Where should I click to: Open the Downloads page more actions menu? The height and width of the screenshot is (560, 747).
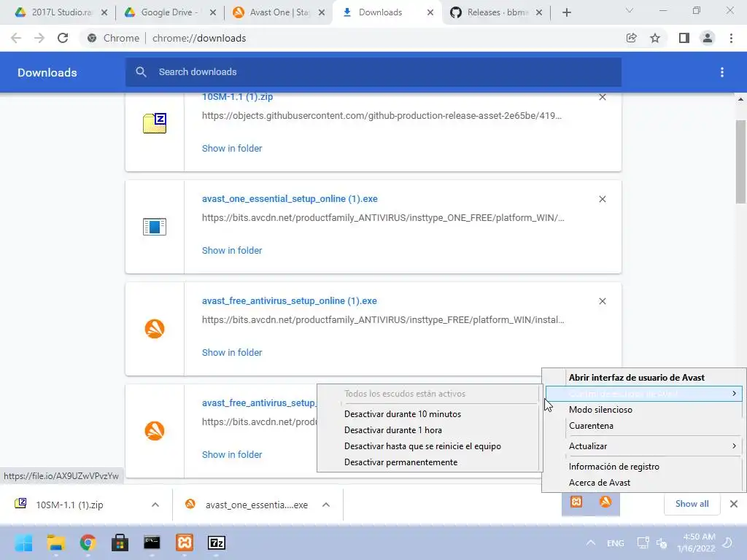pos(722,72)
